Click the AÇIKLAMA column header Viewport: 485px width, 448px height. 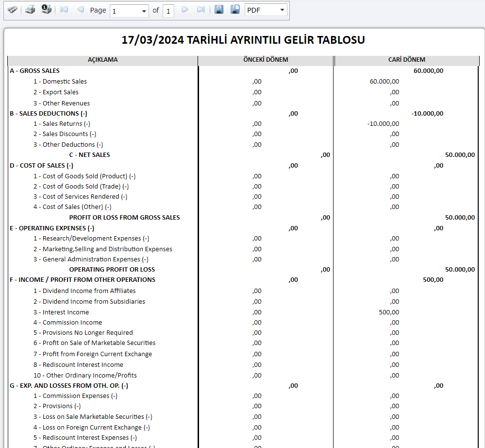click(102, 60)
